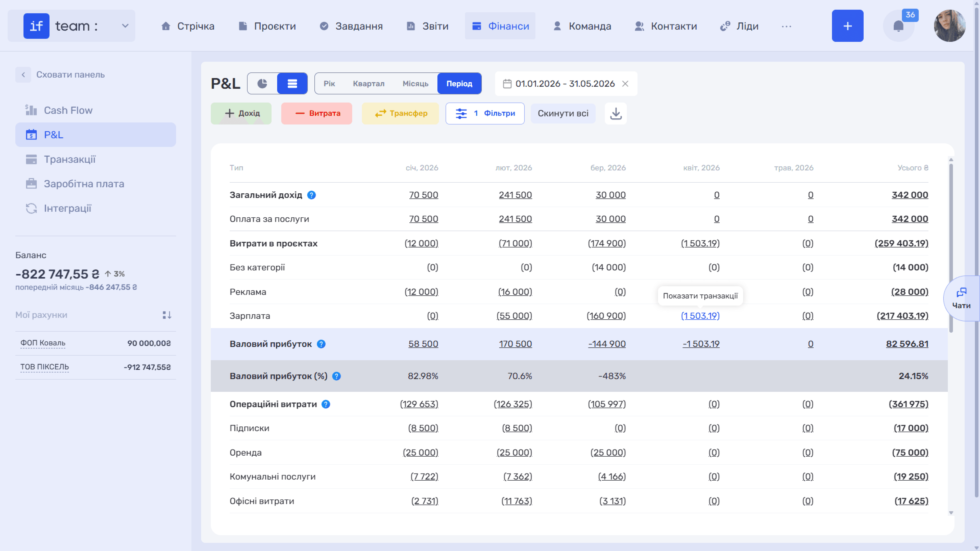Switch P&L to pie chart view
Image resolution: width=980 pixels, height=551 pixels.
pos(262,83)
